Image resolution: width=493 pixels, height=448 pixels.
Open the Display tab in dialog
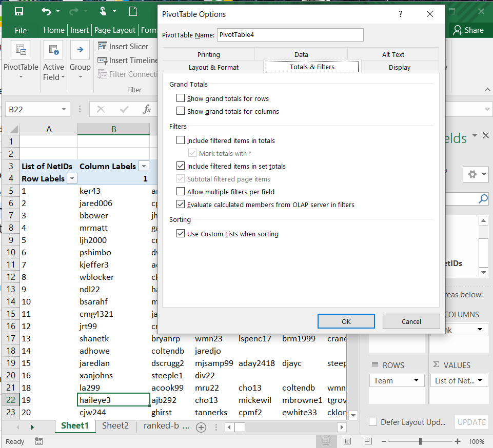tap(399, 67)
